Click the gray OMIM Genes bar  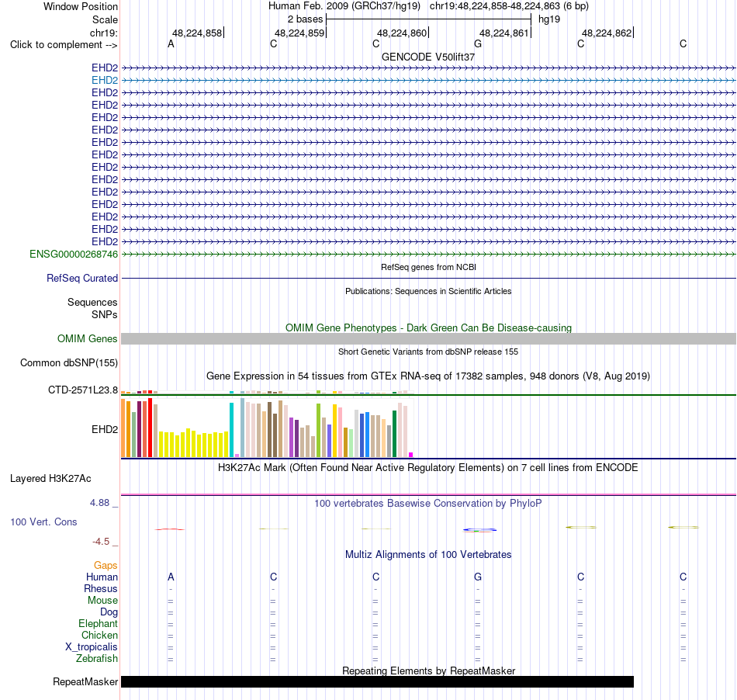tap(428, 339)
